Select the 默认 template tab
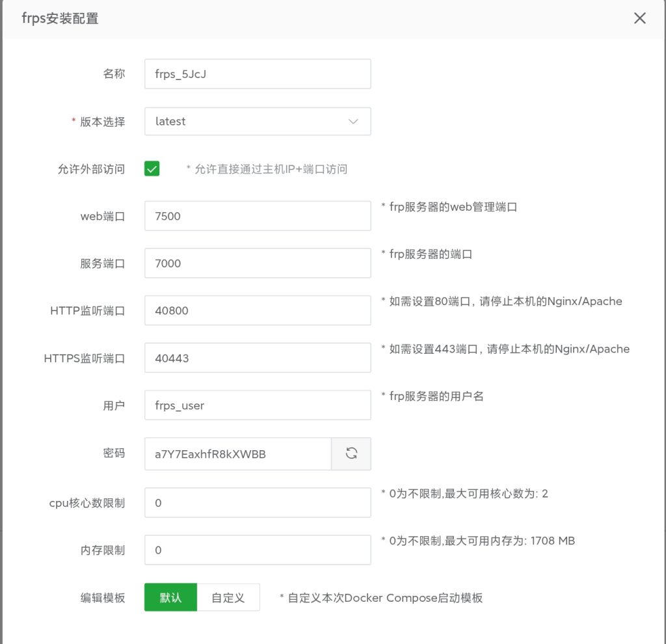The height and width of the screenshot is (644, 666). 171,597
